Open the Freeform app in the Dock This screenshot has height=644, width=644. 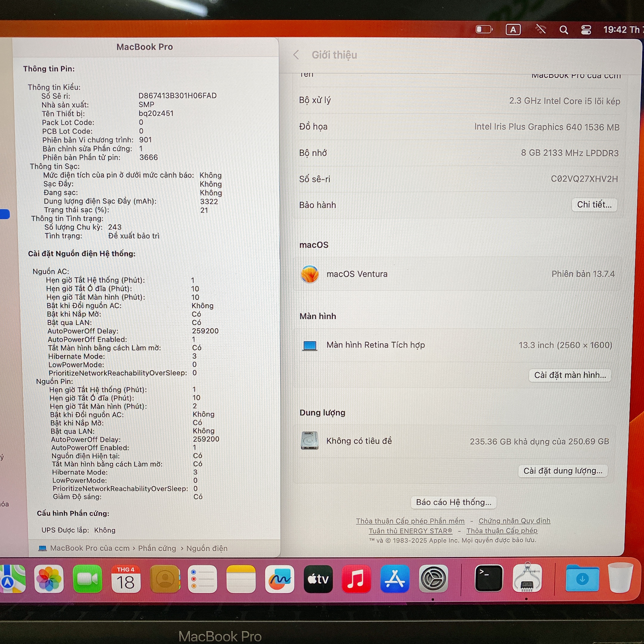(280, 579)
